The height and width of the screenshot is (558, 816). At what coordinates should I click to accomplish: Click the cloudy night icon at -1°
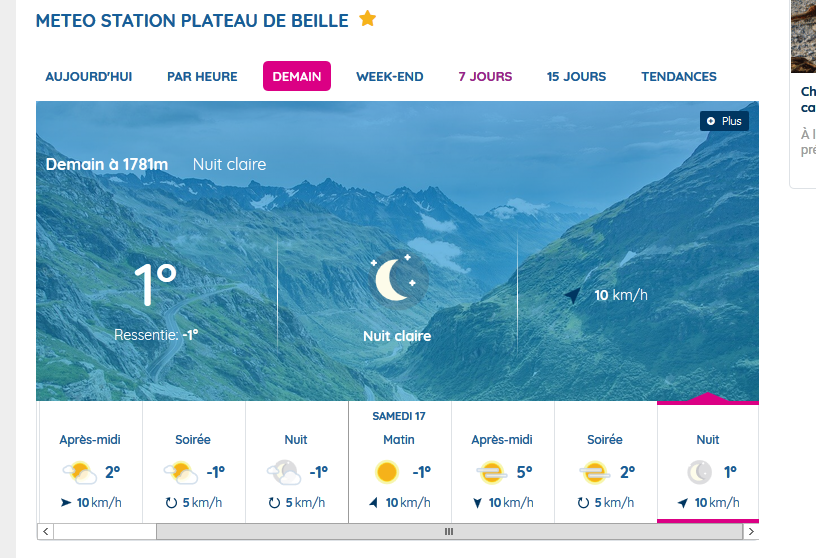click(283, 472)
